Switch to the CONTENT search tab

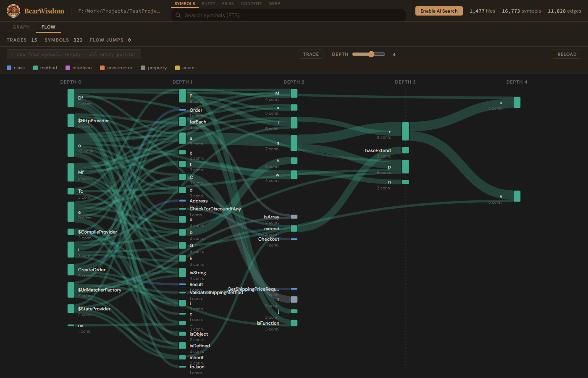tap(251, 3)
